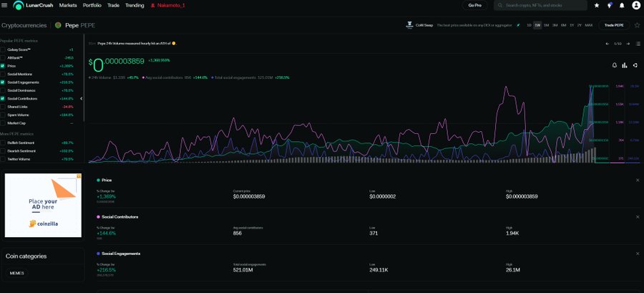Open notifications bell in top bar

click(x=622, y=5)
